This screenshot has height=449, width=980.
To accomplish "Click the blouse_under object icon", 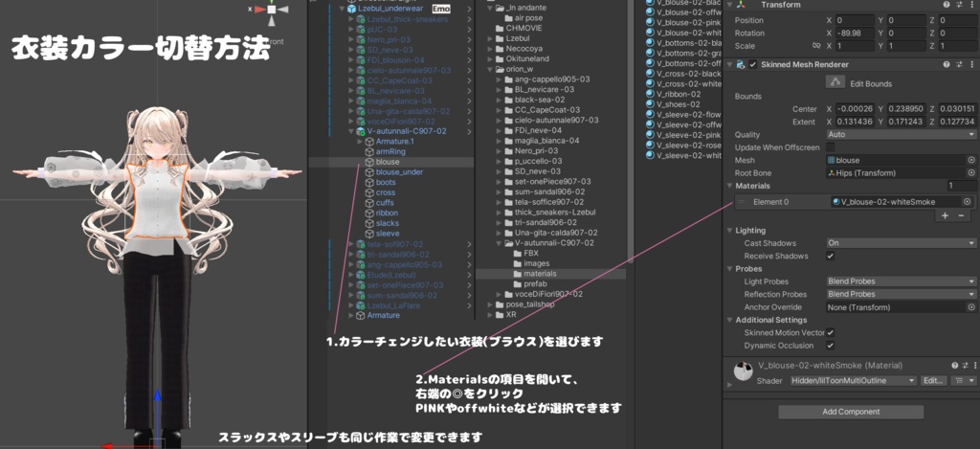I will click(x=370, y=172).
